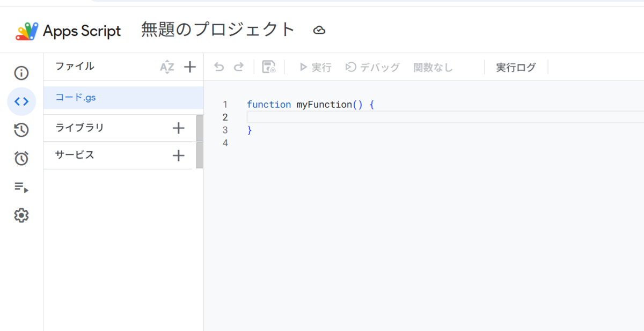
Task: Click the undo arrow icon
Action: (x=219, y=67)
